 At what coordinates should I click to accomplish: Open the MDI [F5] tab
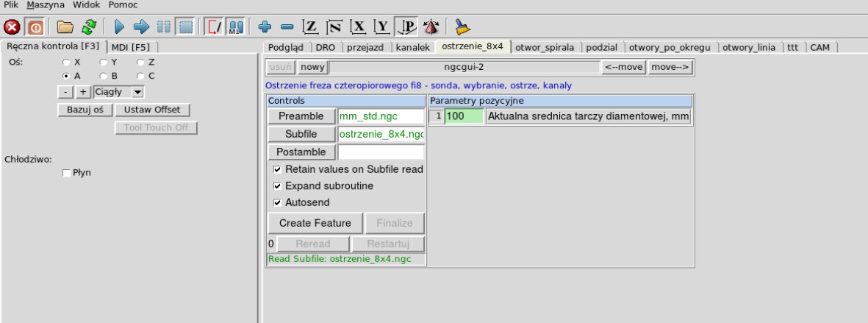coord(131,47)
